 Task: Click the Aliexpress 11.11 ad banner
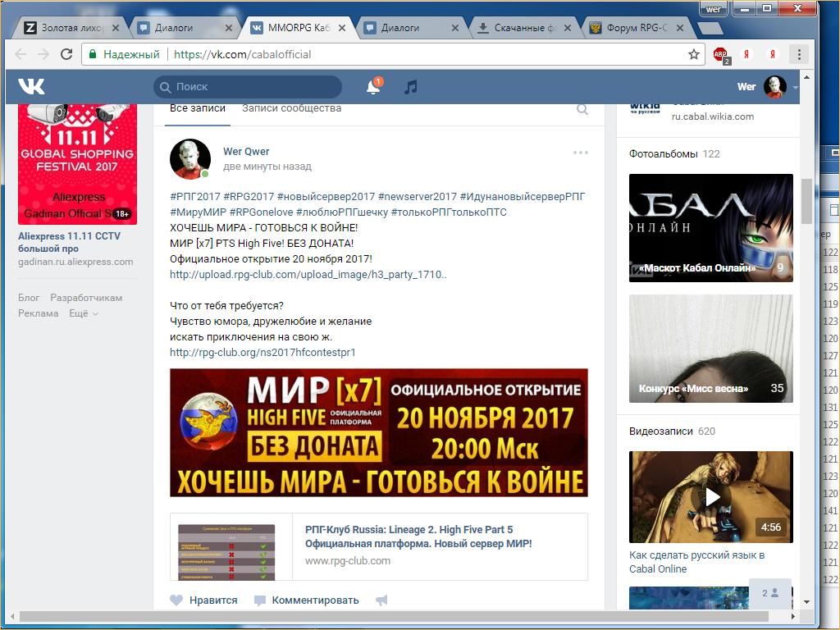(78, 164)
